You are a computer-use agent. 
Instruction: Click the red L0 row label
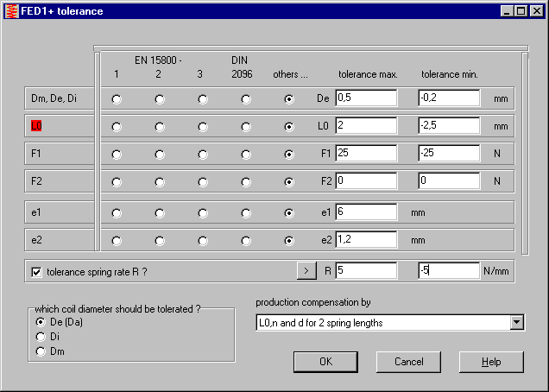(35, 126)
